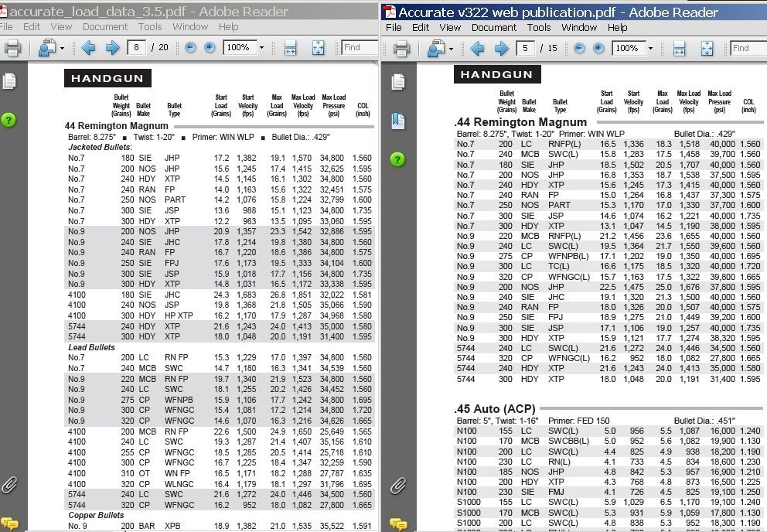Click '.44 Remington Magnum' heading in right document
Screen dimensions: 767x532
coord(520,122)
